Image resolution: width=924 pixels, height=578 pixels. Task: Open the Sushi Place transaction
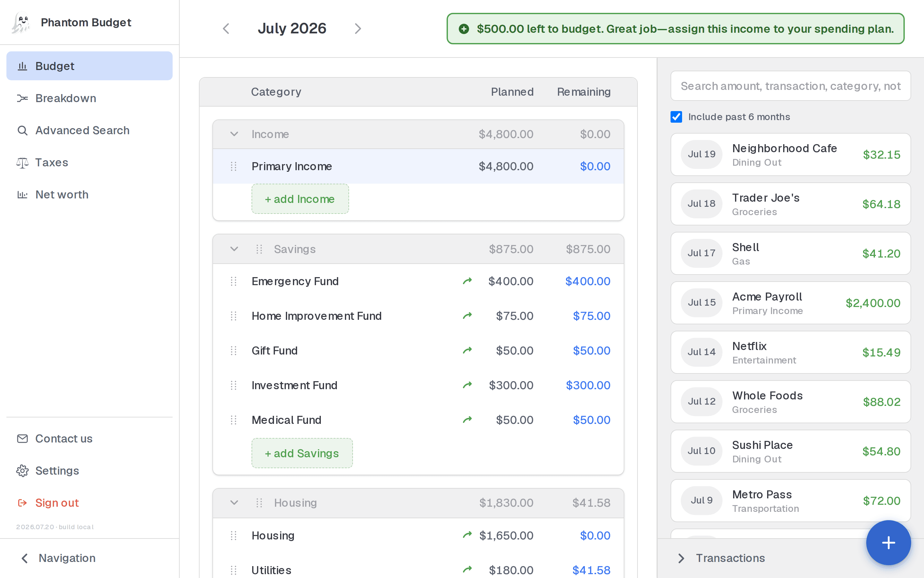(x=790, y=451)
